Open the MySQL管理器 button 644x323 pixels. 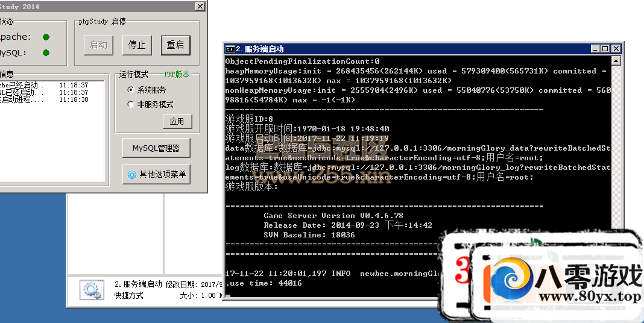pos(156,148)
